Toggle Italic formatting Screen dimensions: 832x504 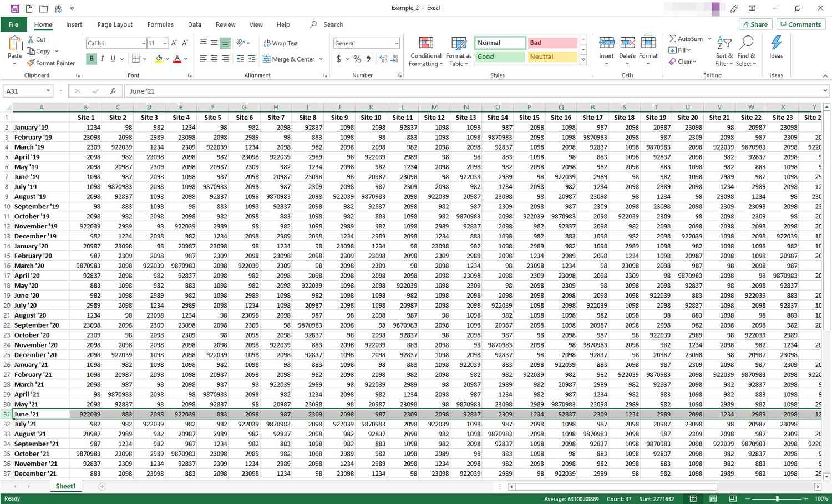103,59
